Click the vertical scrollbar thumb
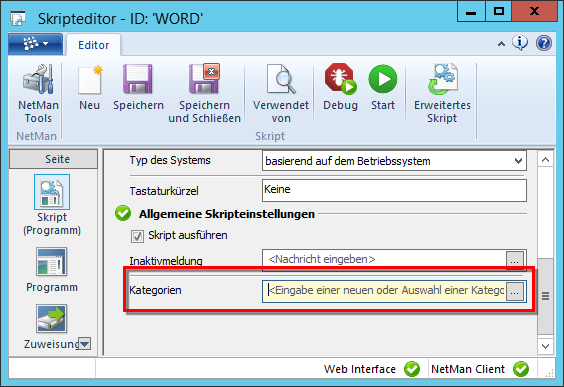Viewport: 564px width, 387px height. coord(545,296)
